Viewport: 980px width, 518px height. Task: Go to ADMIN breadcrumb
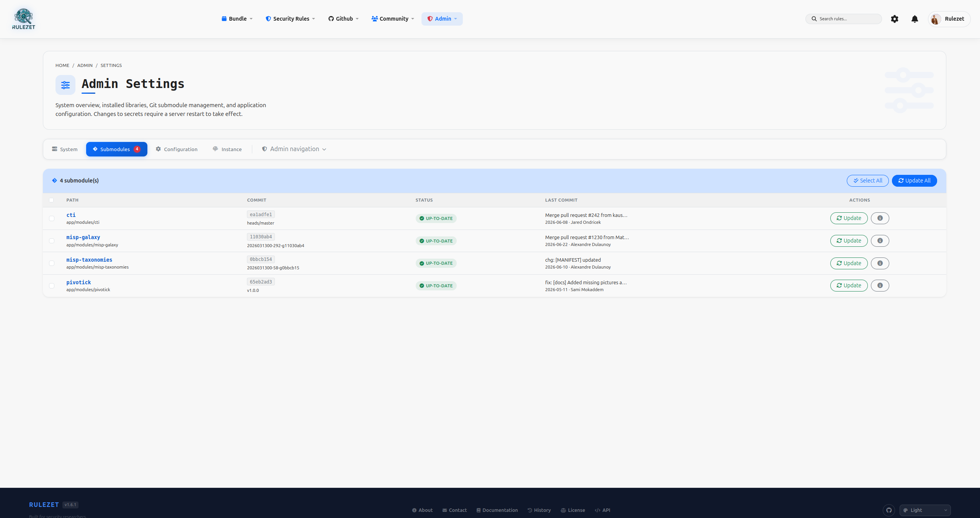[x=85, y=65]
